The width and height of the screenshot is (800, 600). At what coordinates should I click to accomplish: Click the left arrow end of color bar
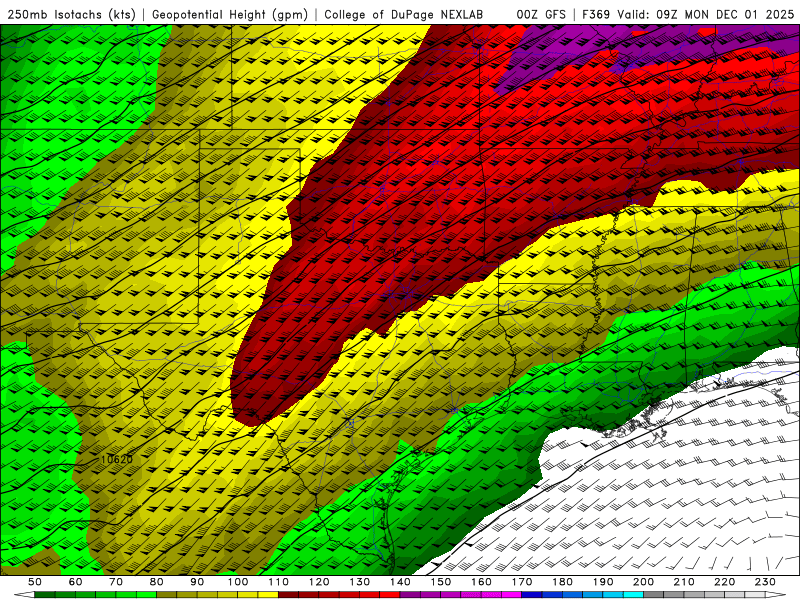tap(24, 595)
